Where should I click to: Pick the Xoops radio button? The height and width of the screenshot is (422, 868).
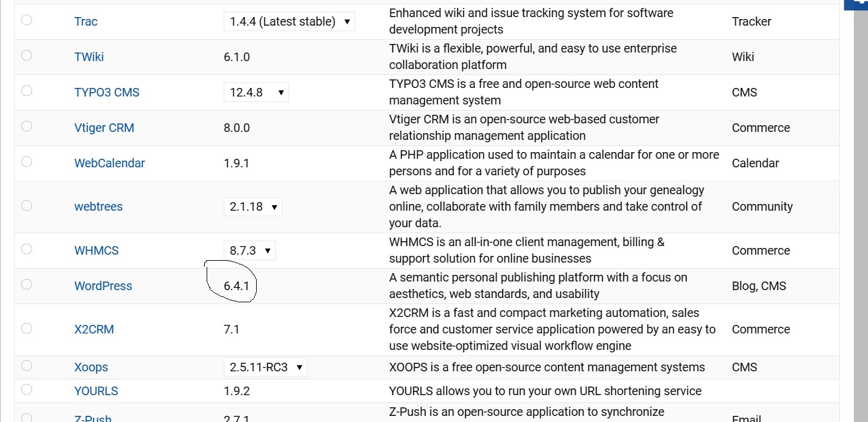point(26,365)
